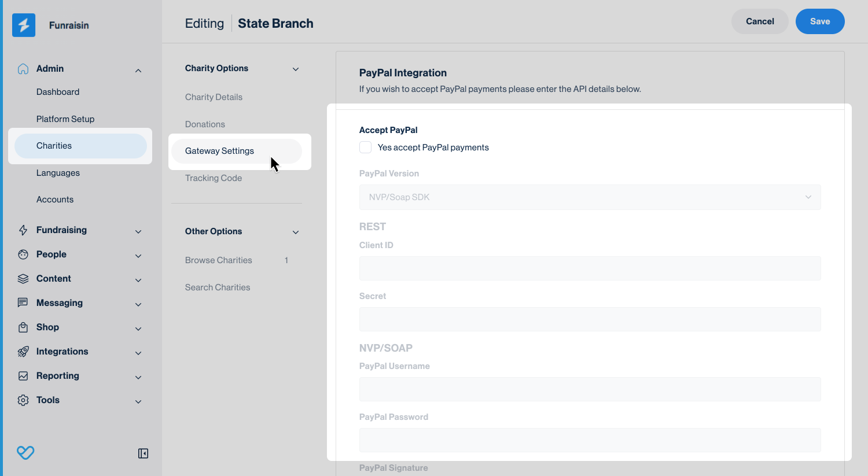Expand the People section chevron
This screenshot has height=476, width=868.
click(x=138, y=256)
